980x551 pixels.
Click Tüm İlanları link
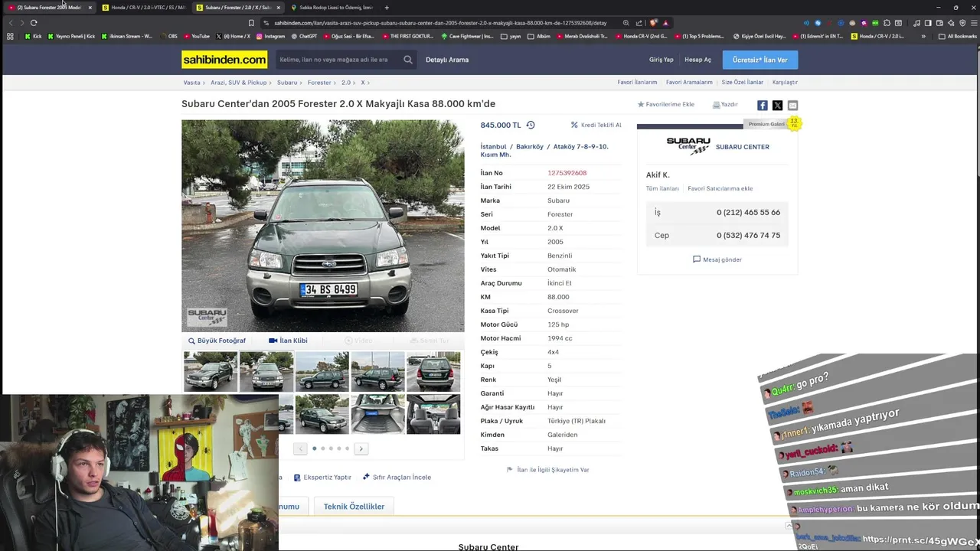coord(662,188)
